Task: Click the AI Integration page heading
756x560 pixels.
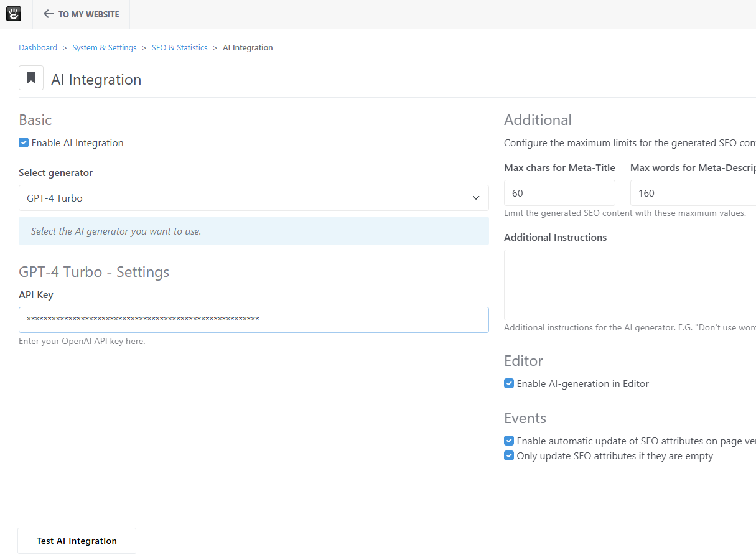Action: 96,80
